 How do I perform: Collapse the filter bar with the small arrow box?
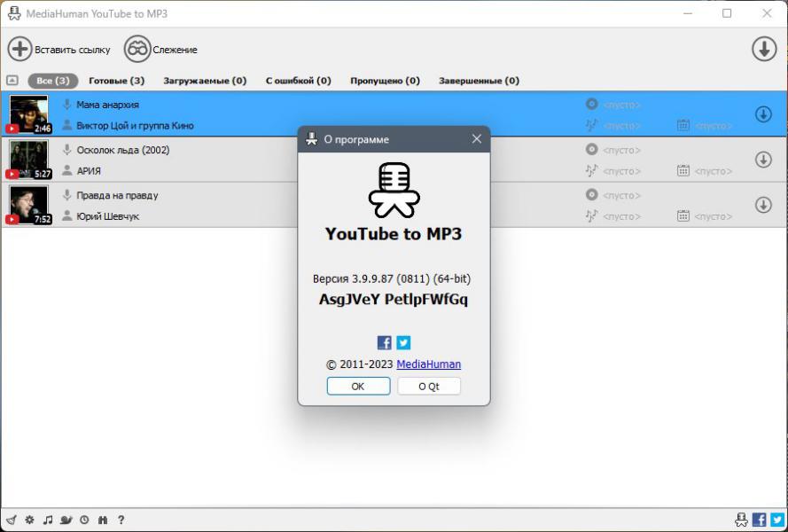pyautogui.click(x=12, y=81)
